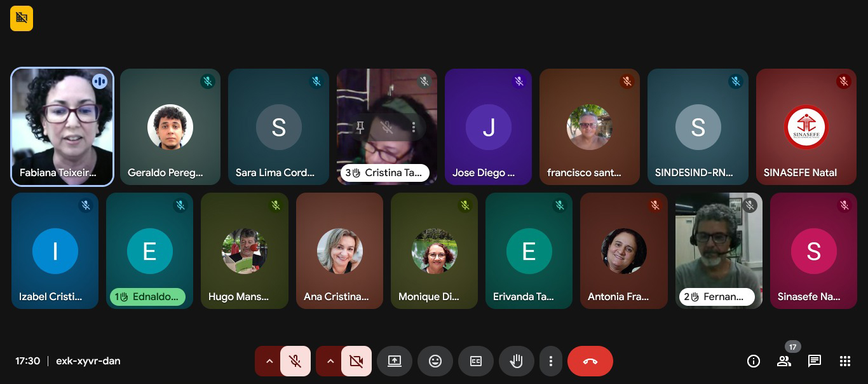Click the 'Jose Diego ...' name label

pos(484,173)
